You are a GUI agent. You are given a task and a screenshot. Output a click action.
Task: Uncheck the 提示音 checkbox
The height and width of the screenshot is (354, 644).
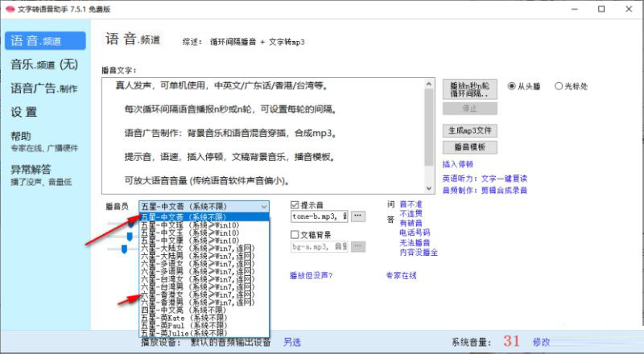(295, 204)
